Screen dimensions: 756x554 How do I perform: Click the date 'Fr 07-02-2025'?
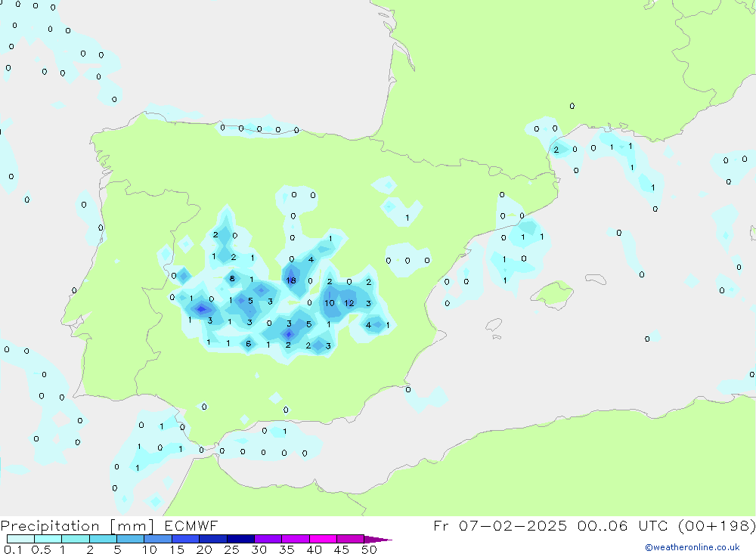pos(500,525)
